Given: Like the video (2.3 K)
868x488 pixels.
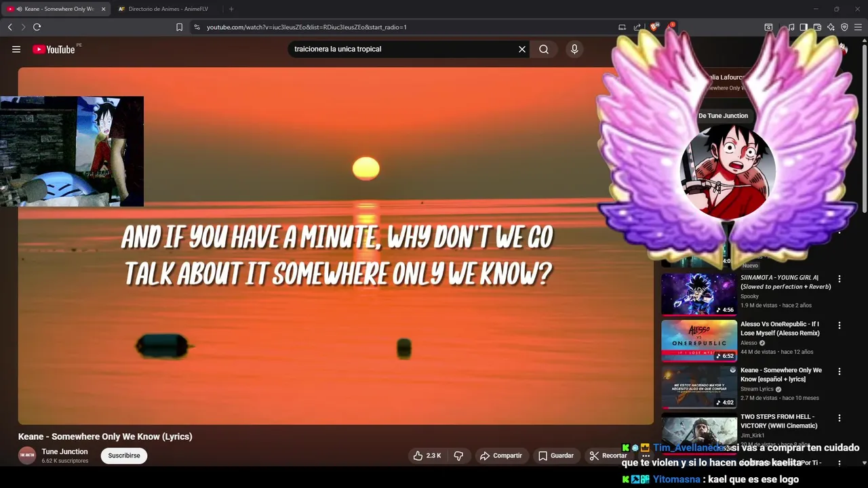Looking at the screenshot, I should click(x=427, y=455).
